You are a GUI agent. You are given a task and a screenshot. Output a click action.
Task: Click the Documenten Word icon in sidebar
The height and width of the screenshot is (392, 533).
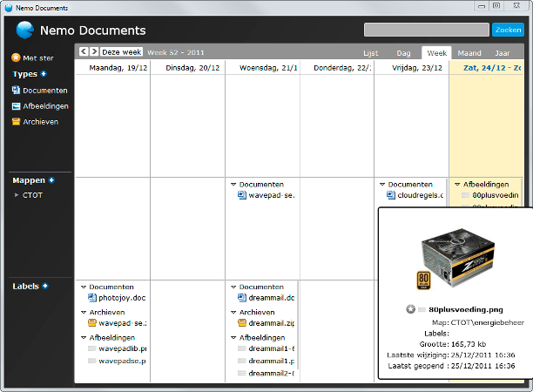16,90
